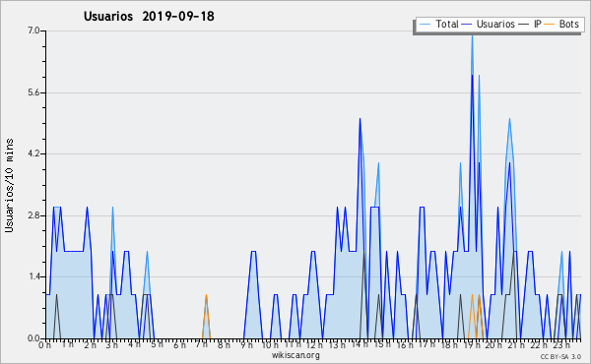Click the y-axis label 'Usuarios/10 mins'
This screenshot has height=364, width=591.
tap(9, 185)
